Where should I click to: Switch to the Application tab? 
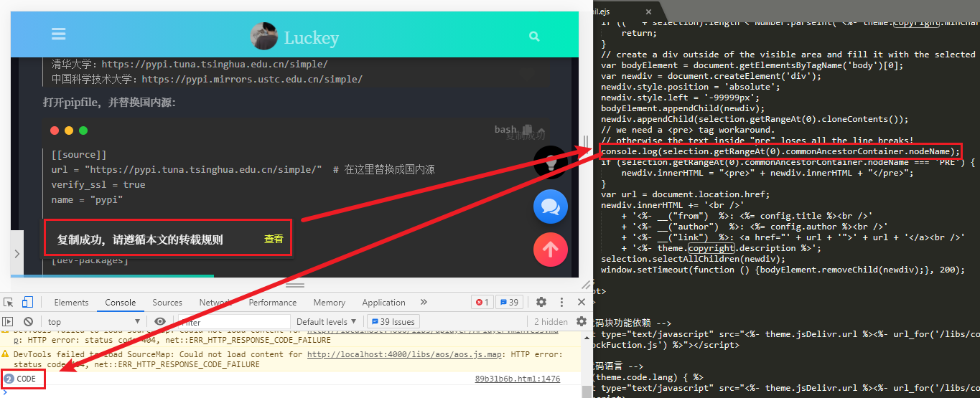click(x=383, y=303)
